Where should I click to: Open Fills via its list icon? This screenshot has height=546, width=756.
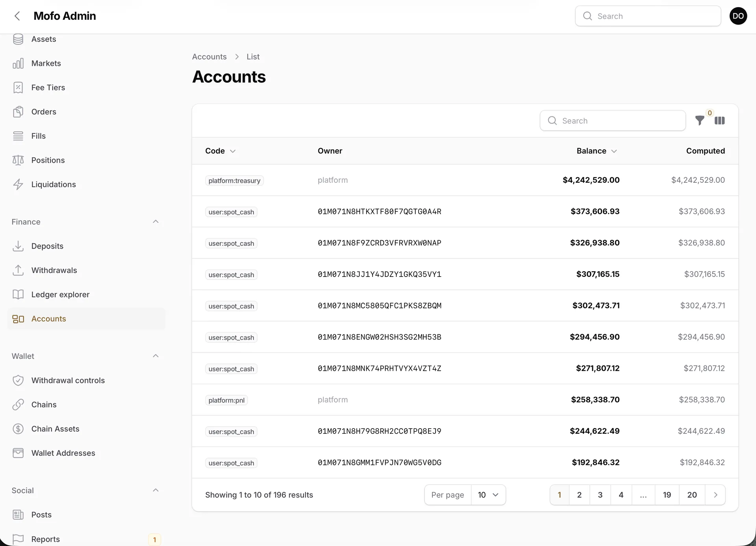(18, 136)
